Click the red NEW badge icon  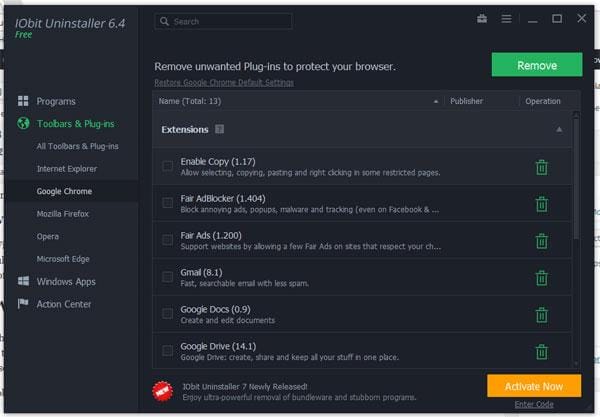pyautogui.click(x=163, y=391)
